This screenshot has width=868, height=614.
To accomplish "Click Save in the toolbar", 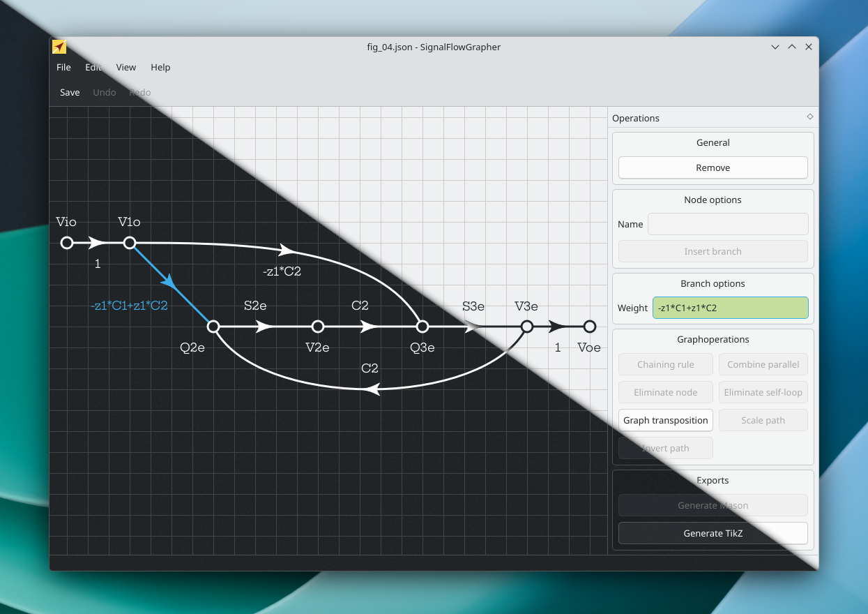I will pyautogui.click(x=70, y=92).
